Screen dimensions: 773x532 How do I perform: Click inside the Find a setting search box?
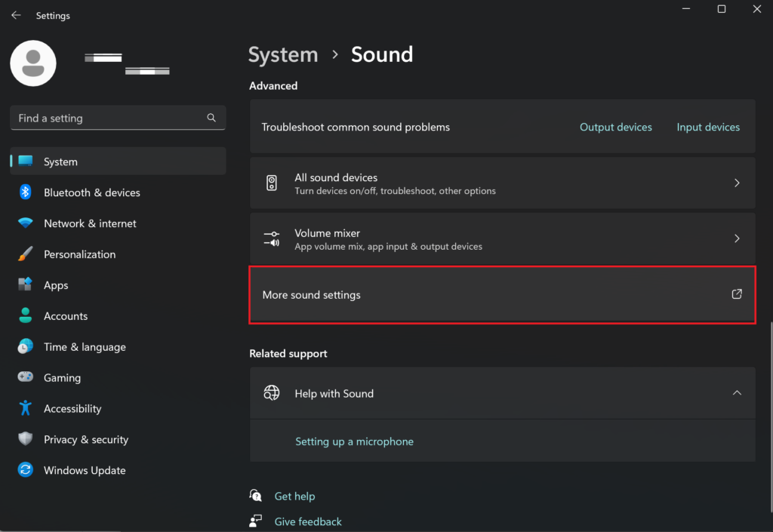[x=106, y=118]
